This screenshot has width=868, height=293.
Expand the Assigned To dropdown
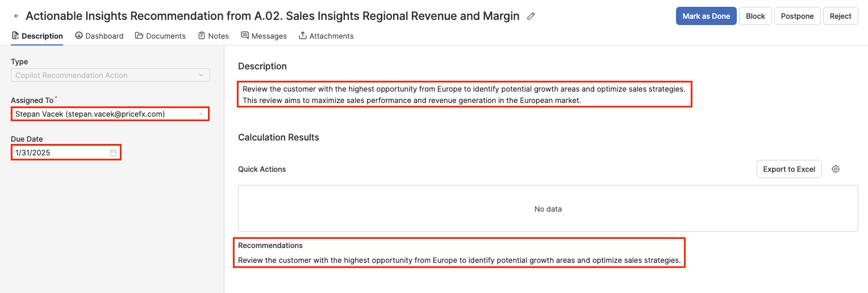(x=201, y=114)
